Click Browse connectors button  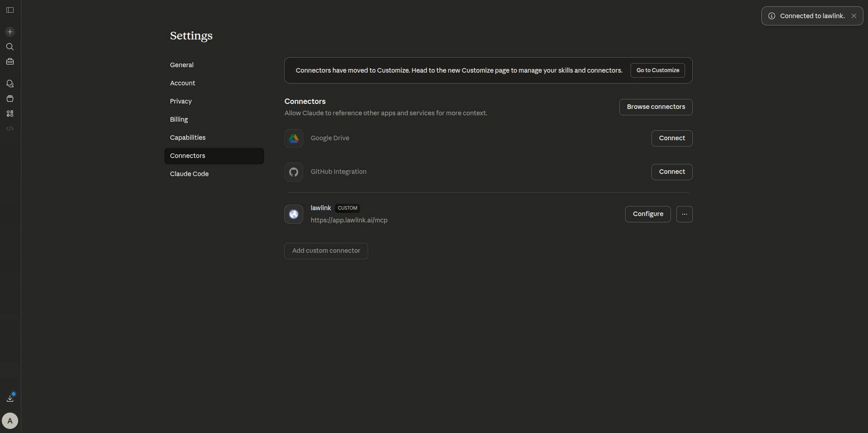pos(656,107)
